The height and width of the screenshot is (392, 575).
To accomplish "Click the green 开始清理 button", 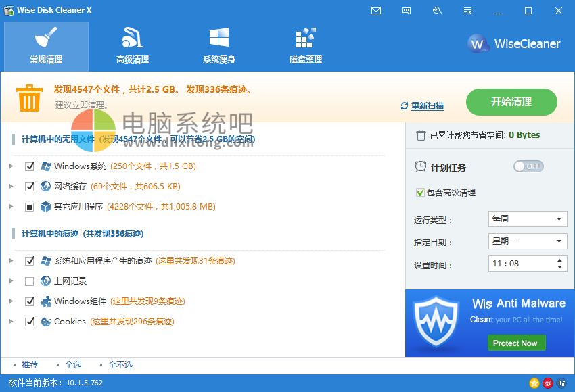I will pyautogui.click(x=511, y=102).
